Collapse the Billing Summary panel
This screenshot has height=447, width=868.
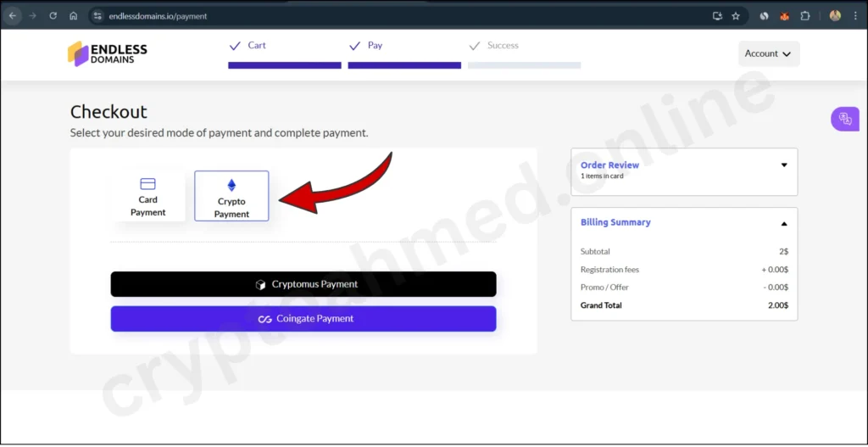point(783,224)
